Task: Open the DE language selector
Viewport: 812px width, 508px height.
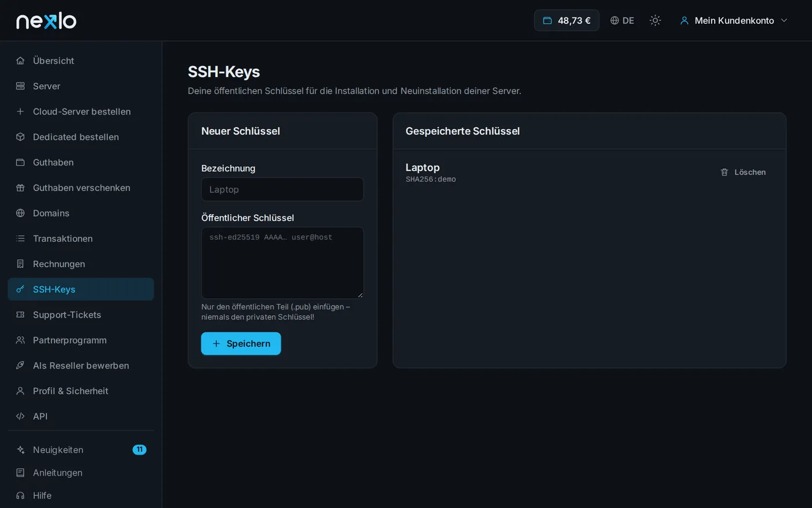Action: 622,20
